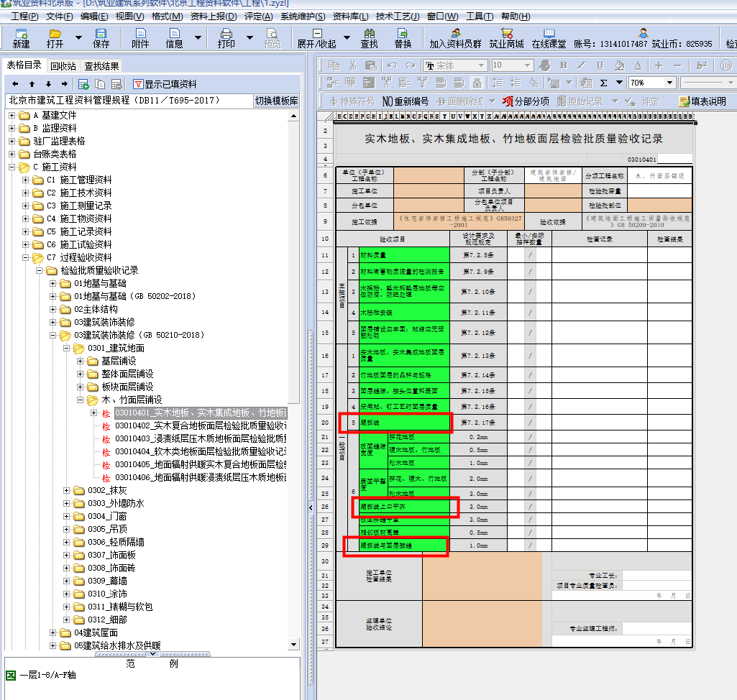Click the NO重新编号 button
The height and width of the screenshot is (700, 737).
click(x=405, y=101)
